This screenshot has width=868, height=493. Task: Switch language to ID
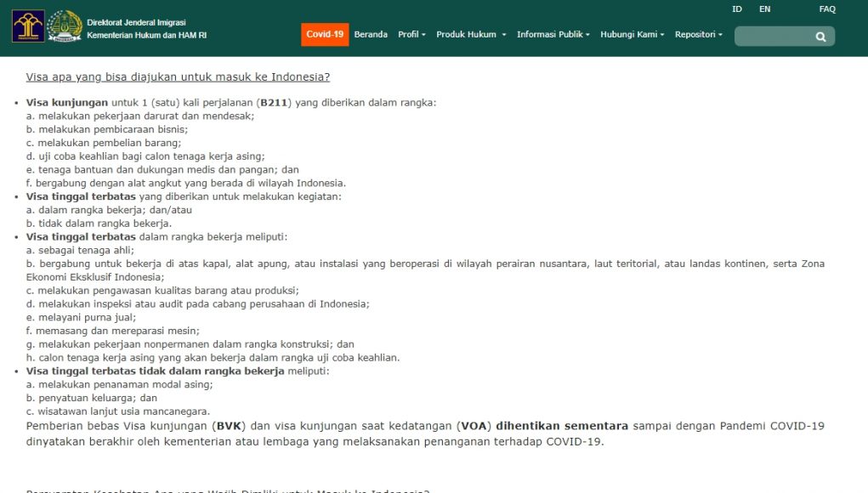tap(737, 9)
